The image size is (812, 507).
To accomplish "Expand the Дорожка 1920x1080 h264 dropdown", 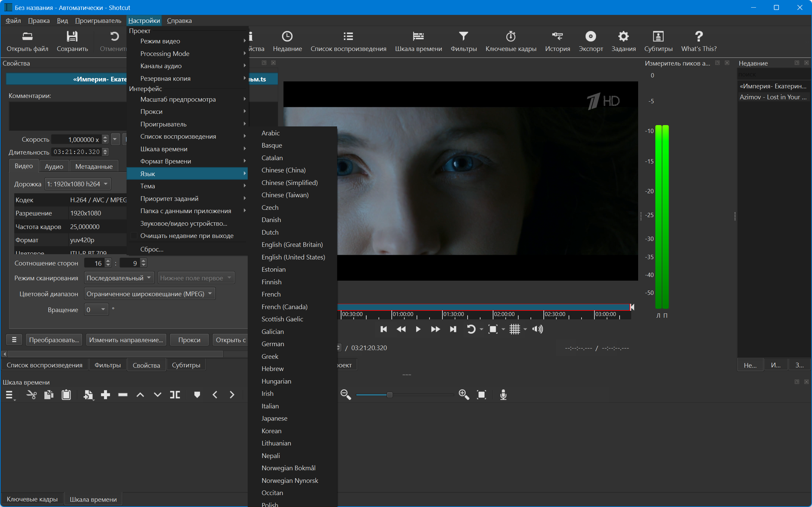I will (78, 184).
